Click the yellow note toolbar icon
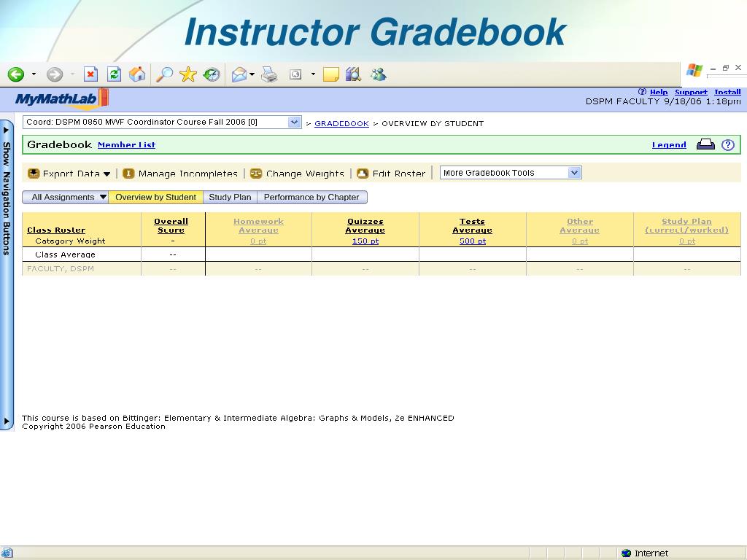 pyautogui.click(x=330, y=74)
